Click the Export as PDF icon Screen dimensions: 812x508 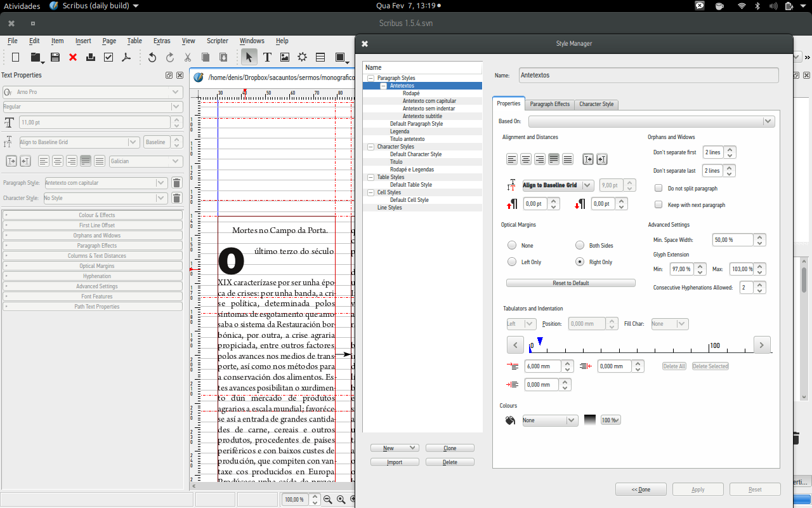tap(126, 57)
